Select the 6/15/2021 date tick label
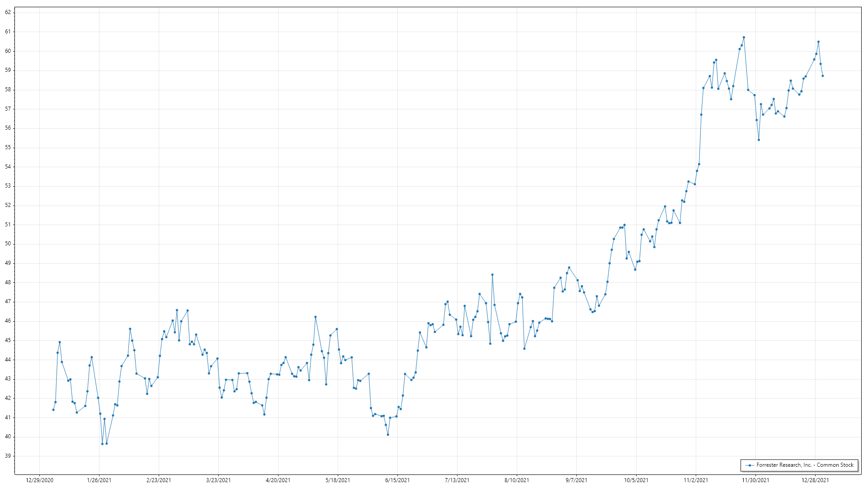This screenshot has height=488, width=868. pos(397,480)
